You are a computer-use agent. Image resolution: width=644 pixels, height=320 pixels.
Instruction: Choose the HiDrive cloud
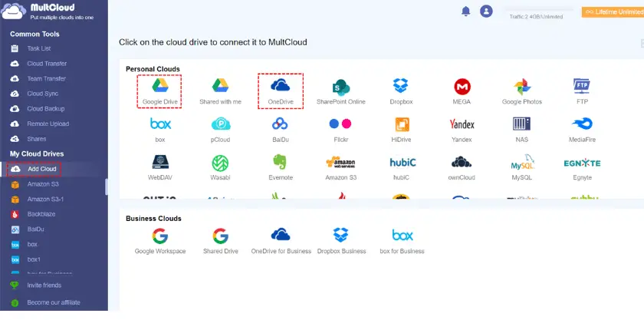(401, 129)
